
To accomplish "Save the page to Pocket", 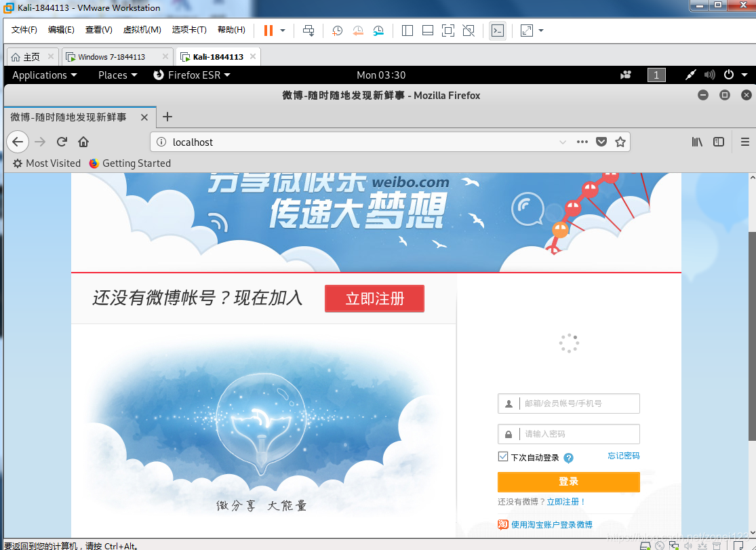I will click(601, 142).
